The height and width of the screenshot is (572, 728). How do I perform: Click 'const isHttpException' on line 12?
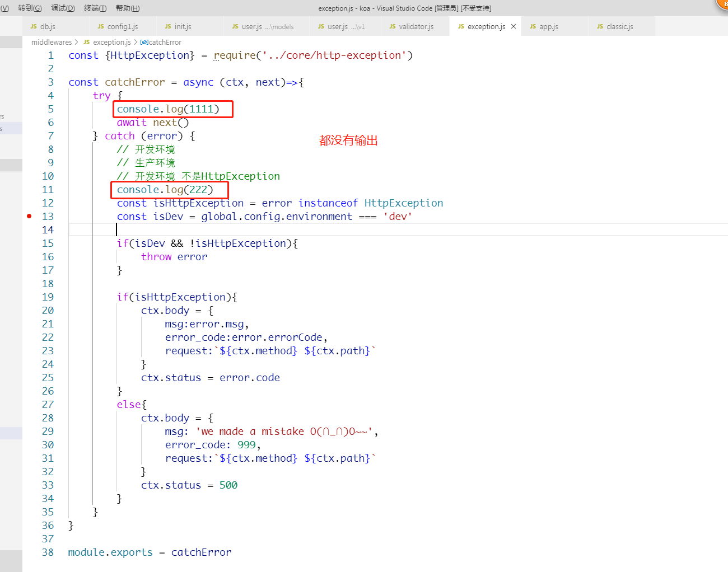pyautogui.click(x=280, y=203)
